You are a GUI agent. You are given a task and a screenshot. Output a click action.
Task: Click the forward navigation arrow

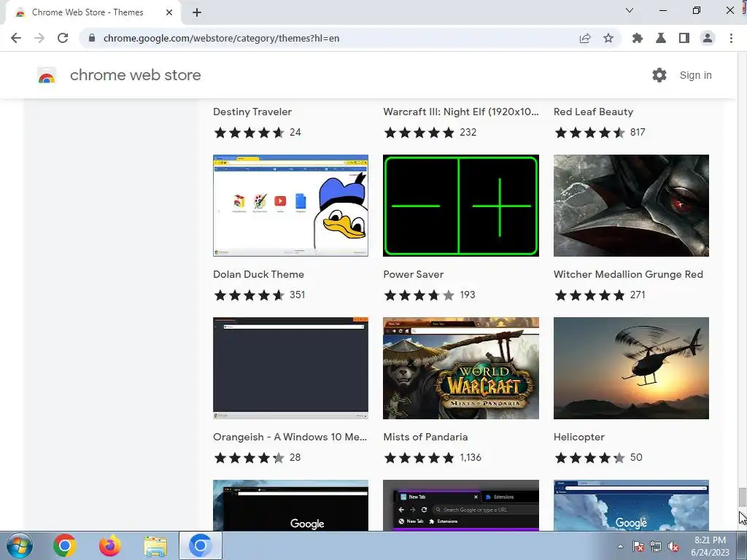click(39, 38)
